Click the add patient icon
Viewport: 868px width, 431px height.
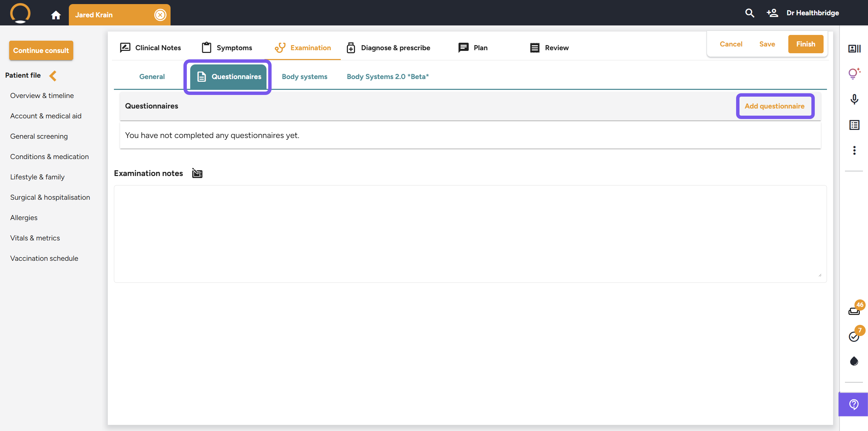pos(772,13)
